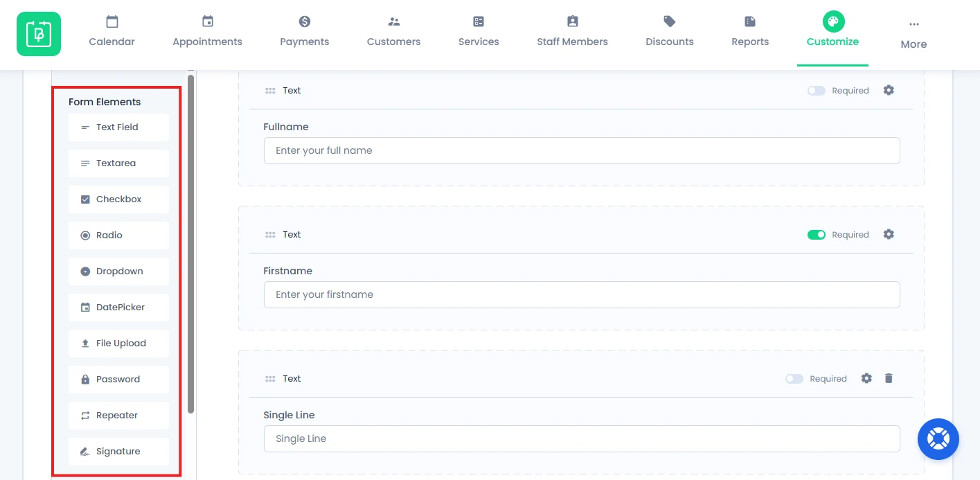Open the blue help lifebuoy button
The height and width of the screenshot is (480, 980).
[x=938, y=439]
